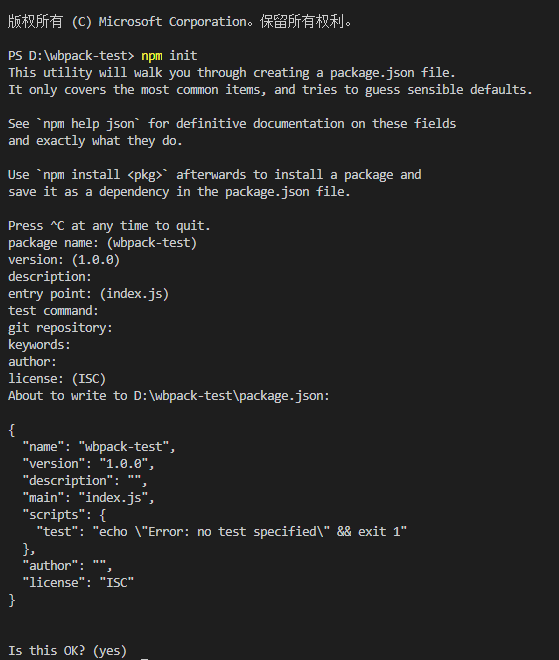Click the "scripts": { JSON line
Image resolution: width=559 pixels, height=660 pixels.
[x=64, y=515]
